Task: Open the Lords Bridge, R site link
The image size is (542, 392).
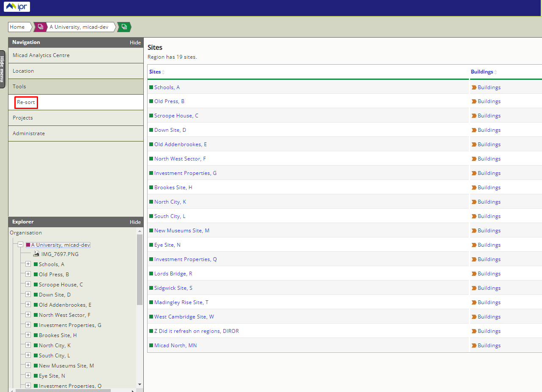Action: (x=173, y=274)
